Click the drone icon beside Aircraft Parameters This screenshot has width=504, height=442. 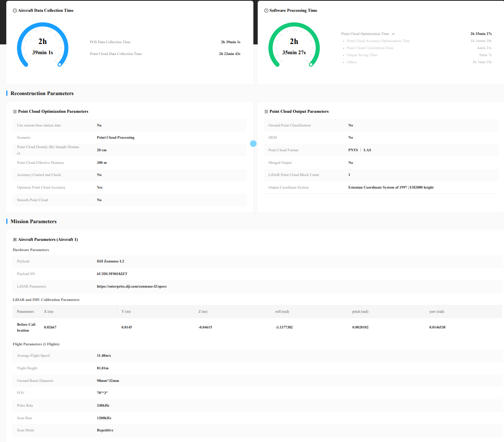15,240
